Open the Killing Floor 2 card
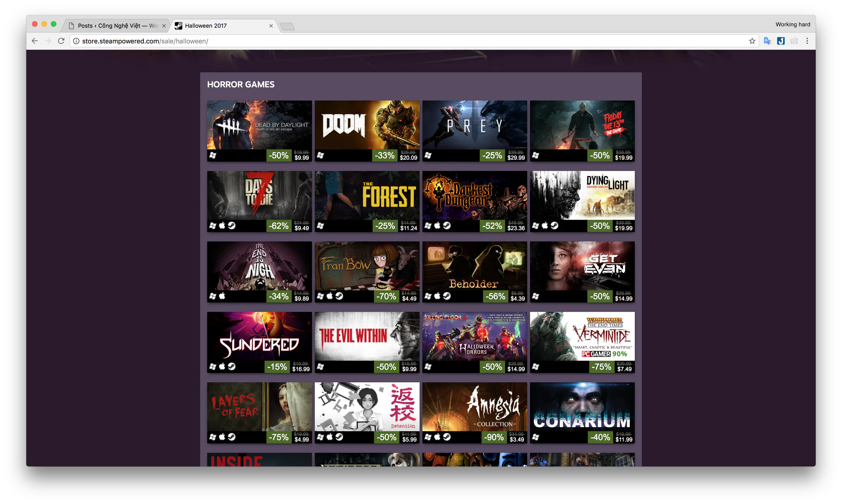The width and height of the screenshot is (842, 504). coord(475,342)
